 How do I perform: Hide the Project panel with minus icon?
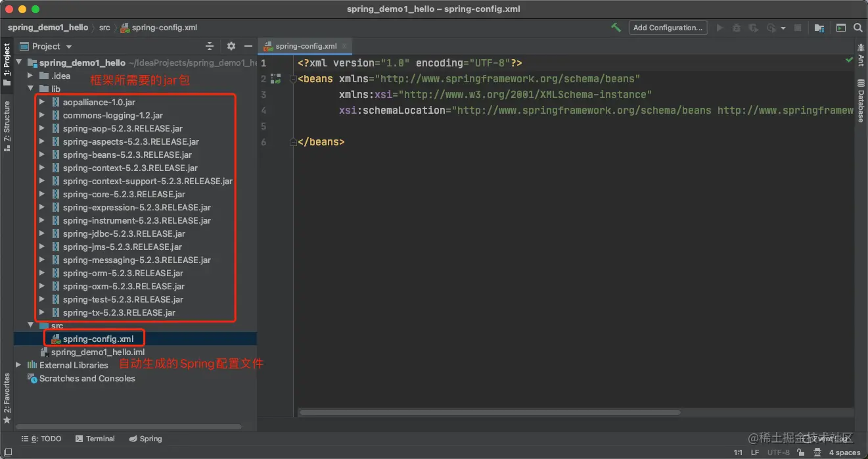[x=248, y=46]
